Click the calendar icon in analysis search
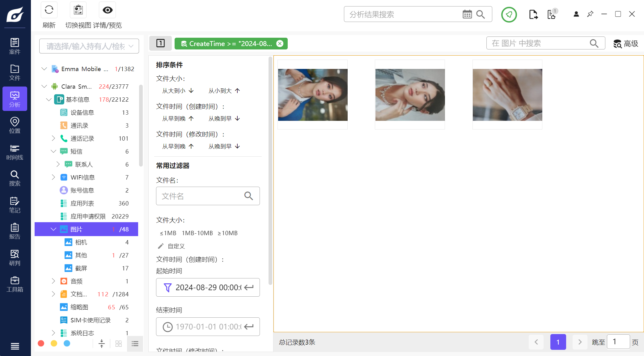Image resolution: width=644 pixels, height=356 pixels. (467, 14)
